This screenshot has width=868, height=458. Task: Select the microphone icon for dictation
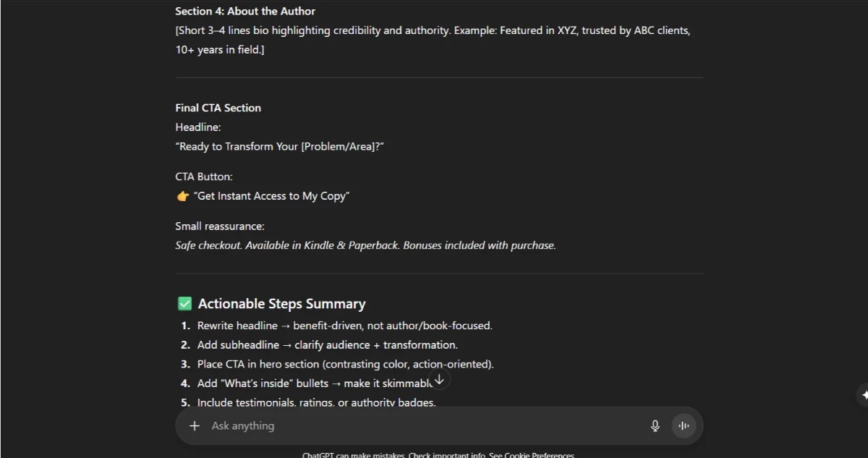pyautogui.click(x=655, y=425)
